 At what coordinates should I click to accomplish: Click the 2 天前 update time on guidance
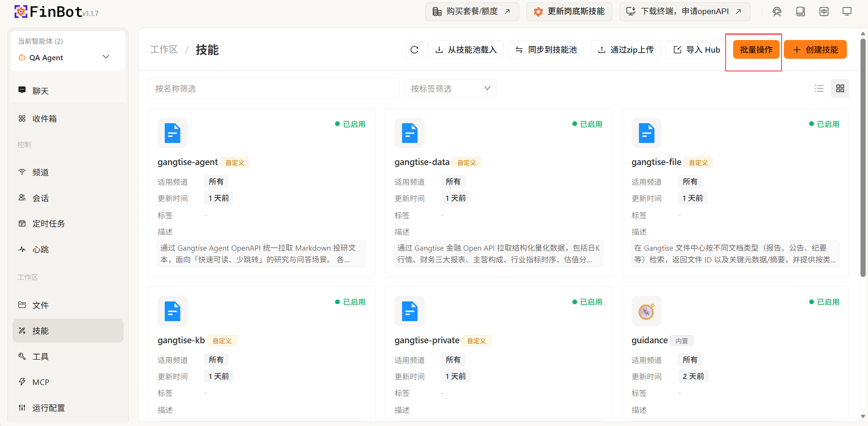(x=693, y=376)
